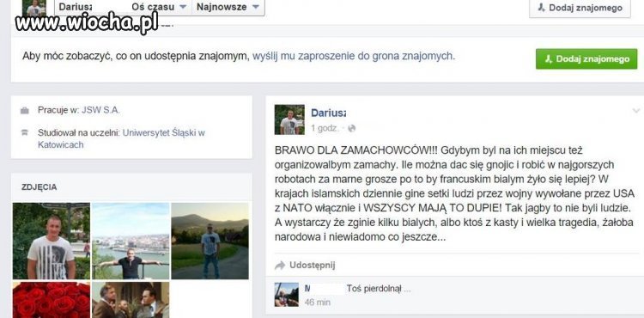Click the share arrow icon
Screen dimensions: 644x318
pos(280,266)
